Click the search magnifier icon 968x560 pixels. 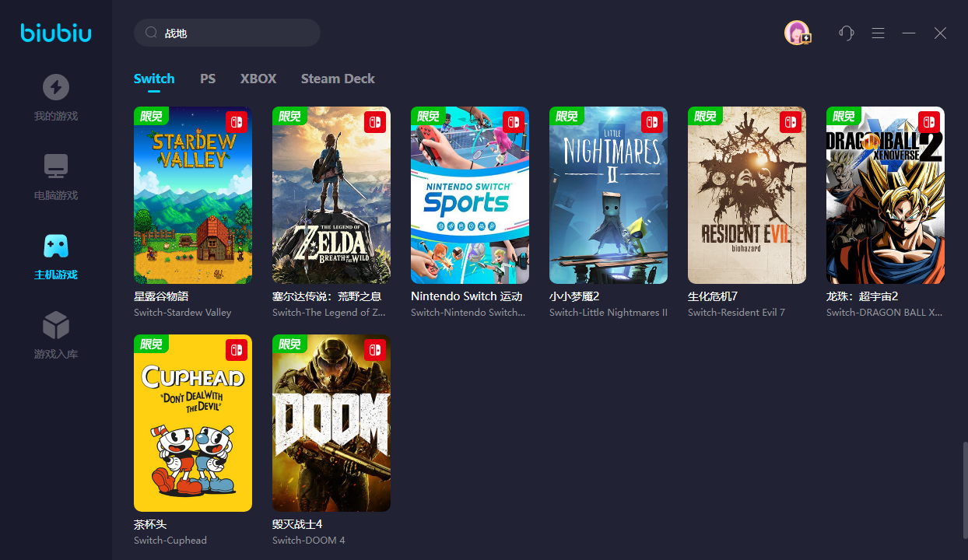point(152,33)
